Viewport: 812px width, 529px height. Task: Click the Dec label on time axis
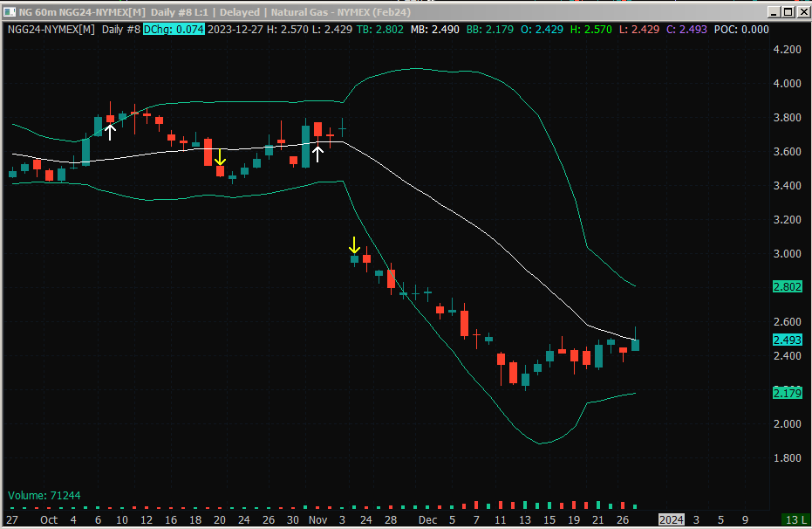427,519
